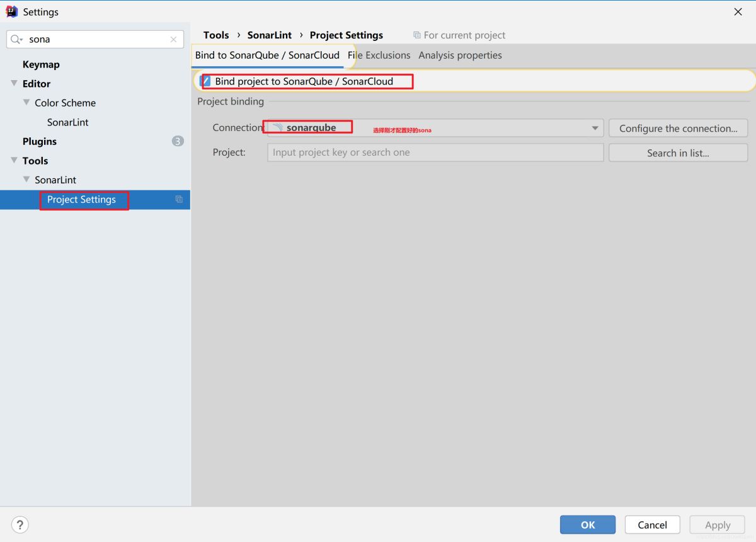
Task: Click the copy icon beside Project Settings
Action: click(x=179, y=199)
